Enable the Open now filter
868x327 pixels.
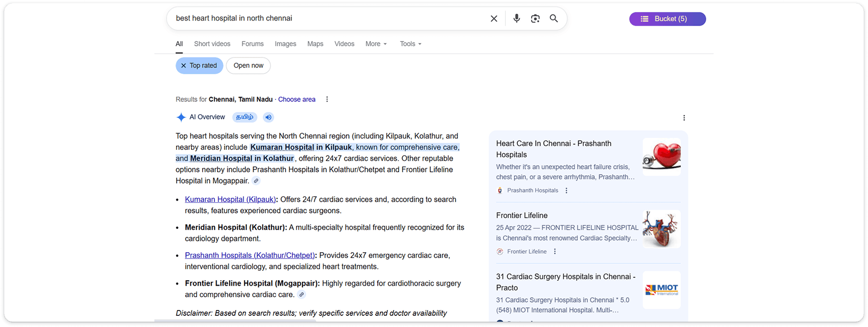click(248, 66)
